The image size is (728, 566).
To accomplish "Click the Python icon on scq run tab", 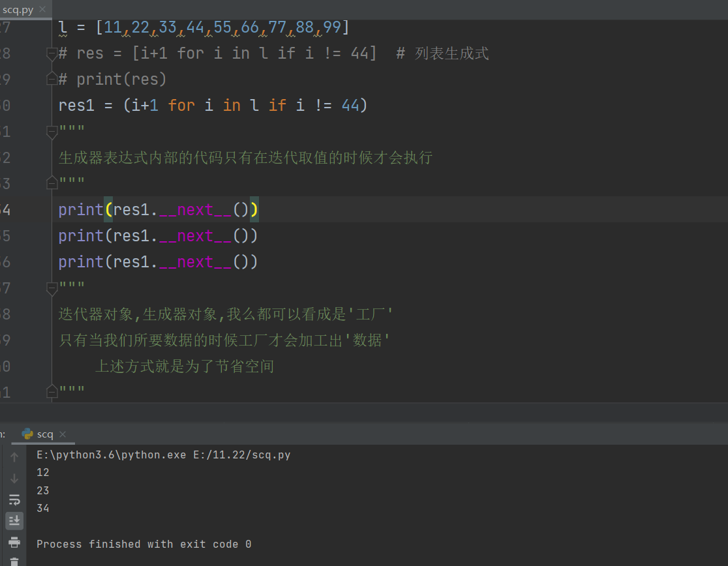I will tap(27, 434).
